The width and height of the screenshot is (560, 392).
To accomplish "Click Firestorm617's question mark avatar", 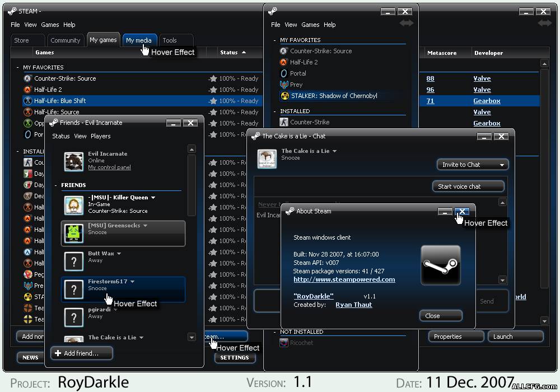I will pyautogui.click(x=74, y=289).
